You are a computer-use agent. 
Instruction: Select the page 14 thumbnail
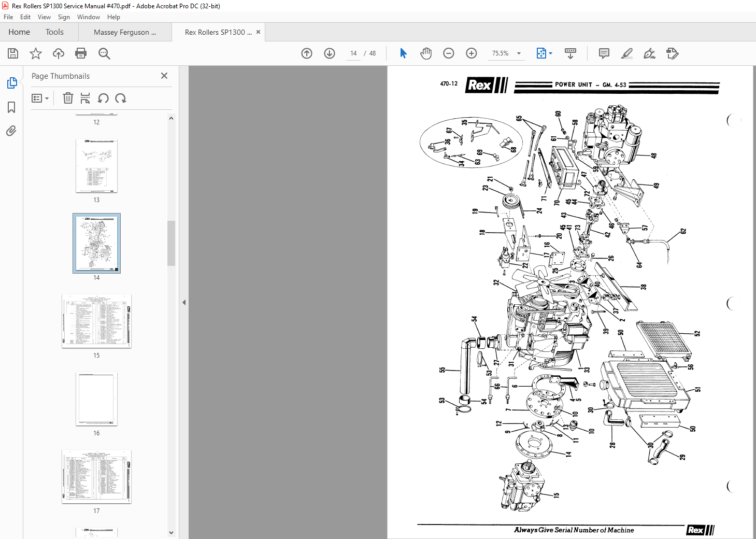click(96, 243)
